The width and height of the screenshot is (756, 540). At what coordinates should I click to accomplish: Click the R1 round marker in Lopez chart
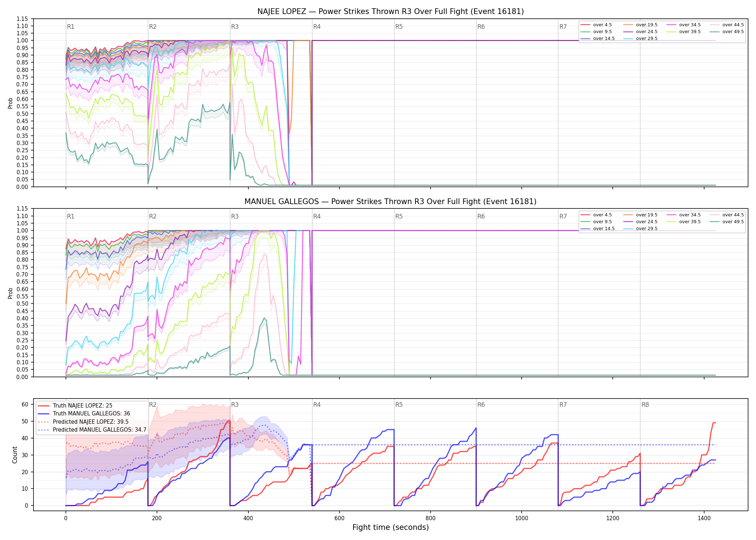coord(71,27)
